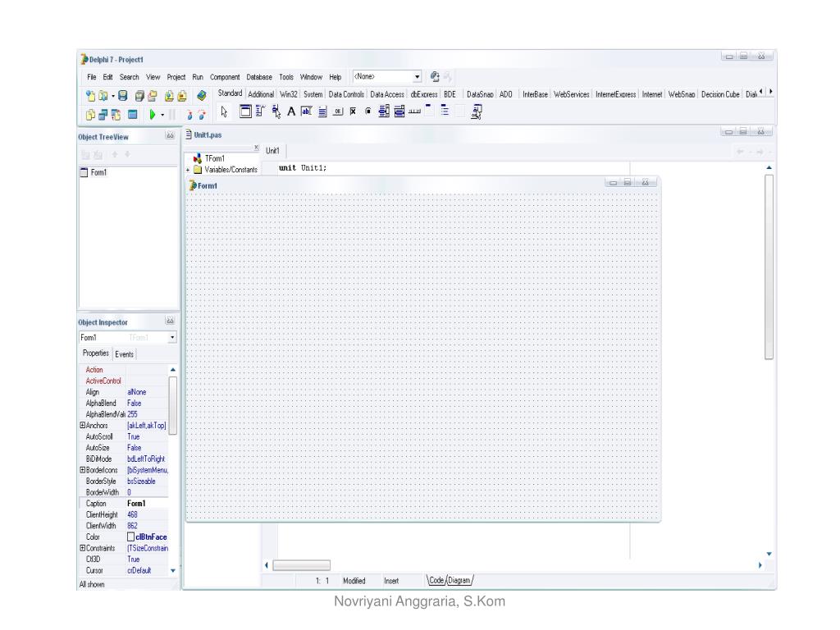This screenshot has height=630, width=840.
Task: Click the code editor vertical scrollbar thumb
Action: 769,267
